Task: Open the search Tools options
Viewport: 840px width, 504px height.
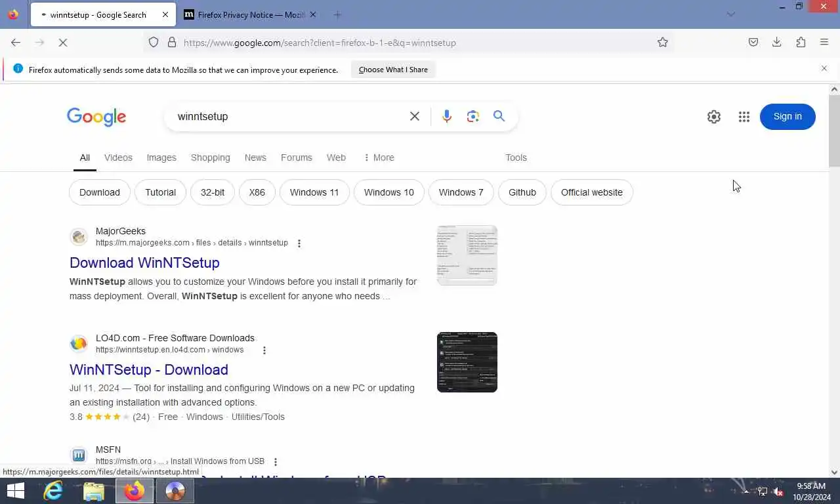Action: coord(516,157)
